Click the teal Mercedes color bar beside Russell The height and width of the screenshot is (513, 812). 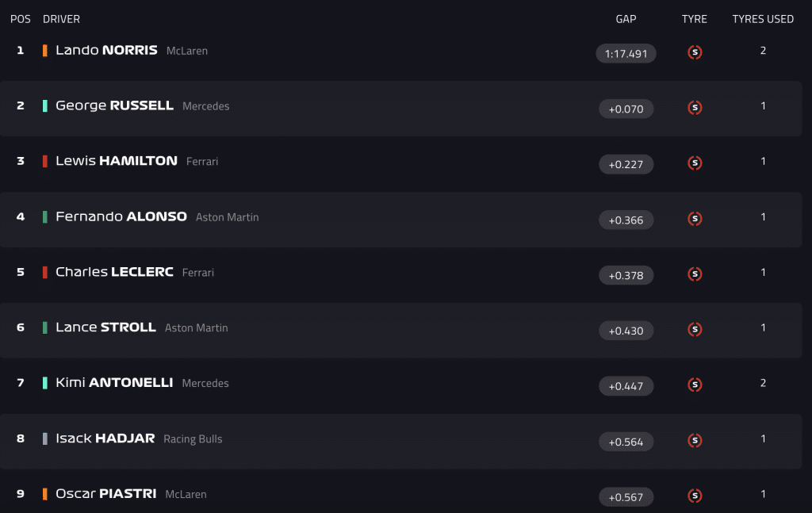(45, 105)
